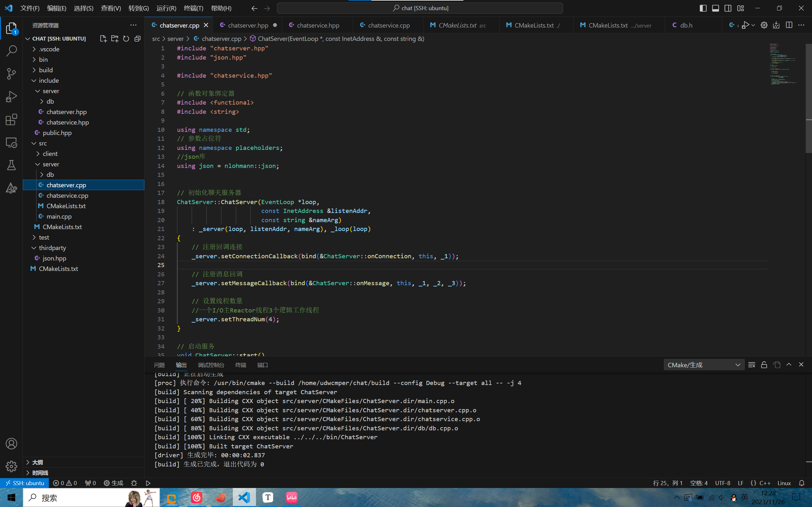812x507 pixels.
Task: Open Source Control view
Action: [x=11, y=74]
